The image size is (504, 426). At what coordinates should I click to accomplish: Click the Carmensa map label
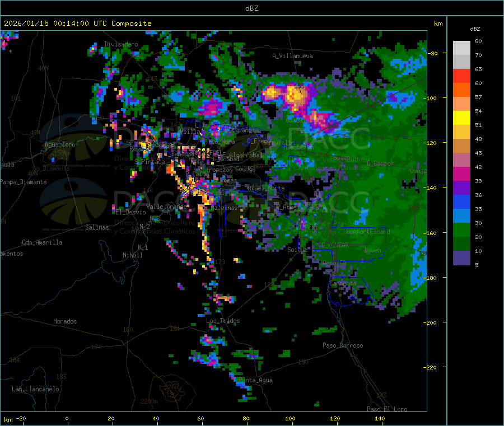(343, 283)
